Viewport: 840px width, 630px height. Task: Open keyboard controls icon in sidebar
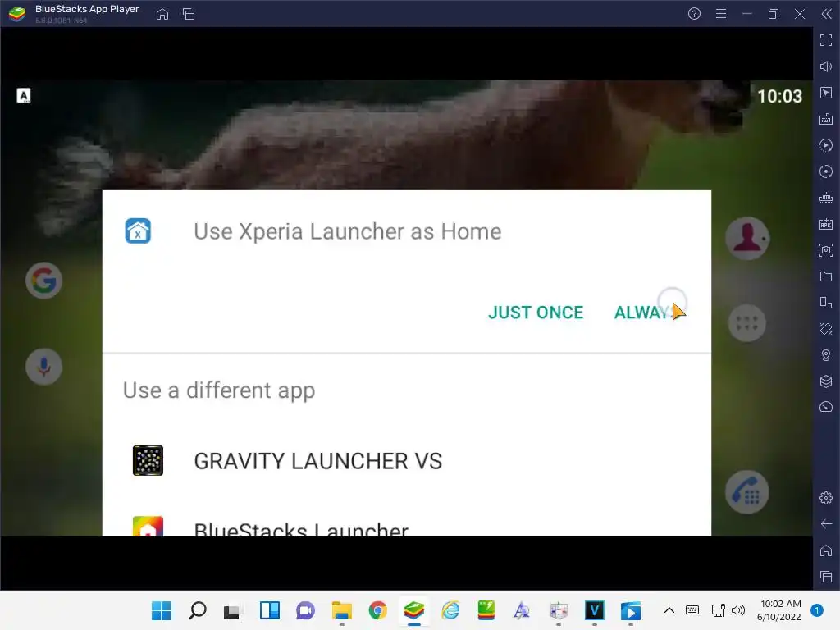(x=826, y=119)
